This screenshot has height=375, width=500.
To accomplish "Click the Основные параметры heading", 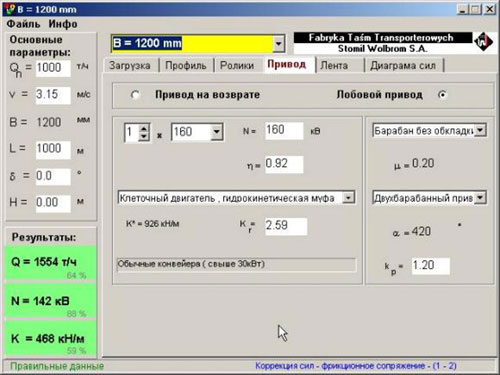I will click(x=40, y=46).
